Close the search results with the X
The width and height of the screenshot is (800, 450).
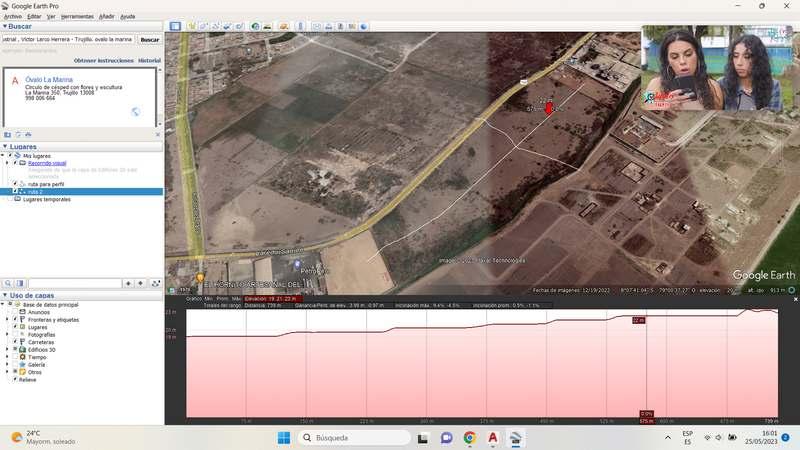pyautogui.click(x=158, y=135)
